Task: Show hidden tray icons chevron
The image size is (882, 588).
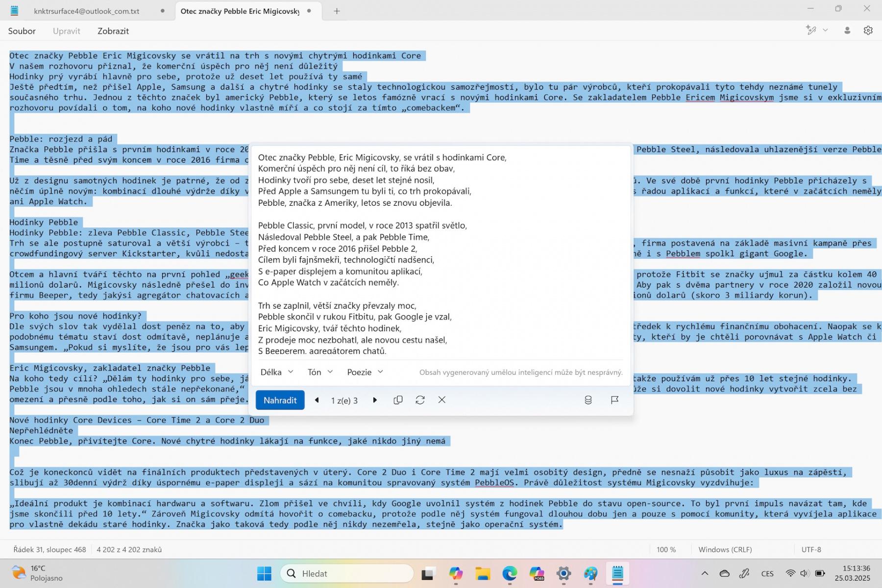Action: click(705, 573)
